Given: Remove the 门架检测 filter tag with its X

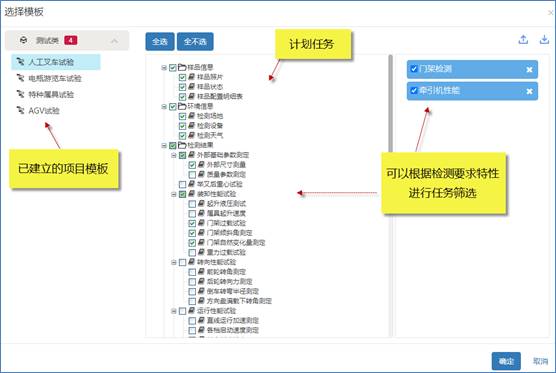Looking at the screenshot, I should pyautogui.click(x=529, y=70).
